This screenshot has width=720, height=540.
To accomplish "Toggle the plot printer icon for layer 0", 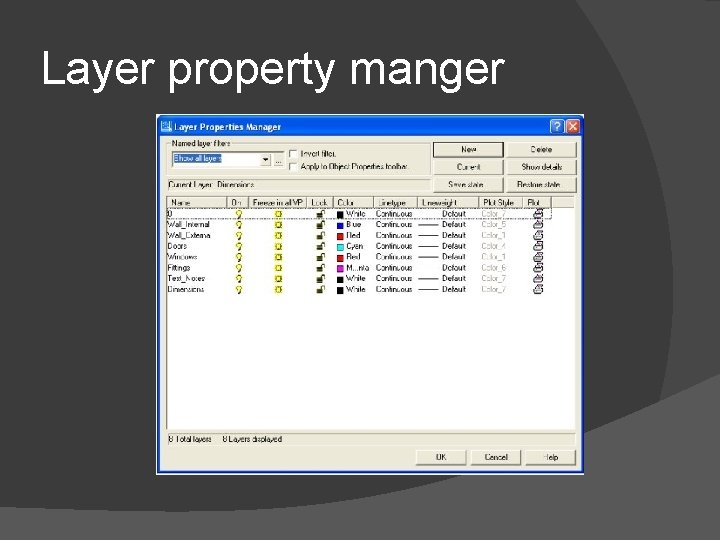I will tap(538, 214).
